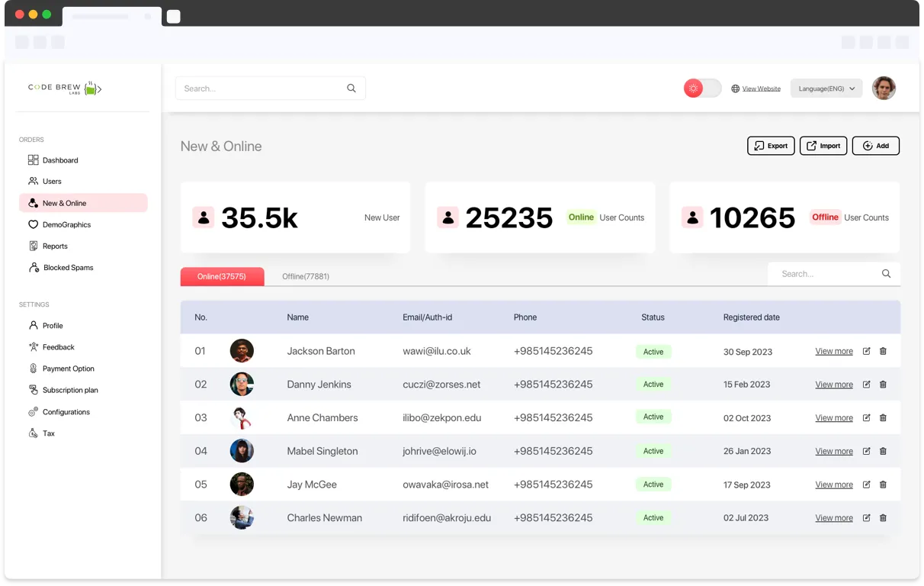Click View more for Anne Chambers

[x=834, y=418]
